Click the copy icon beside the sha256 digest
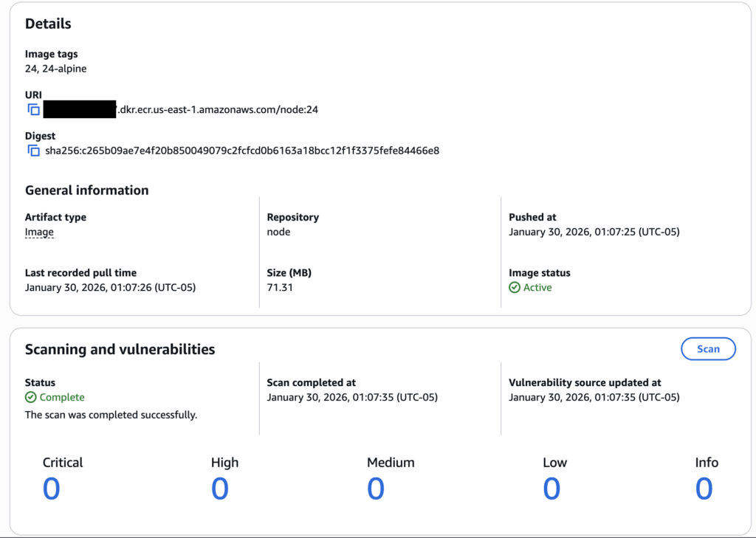 tap(33, 151)
